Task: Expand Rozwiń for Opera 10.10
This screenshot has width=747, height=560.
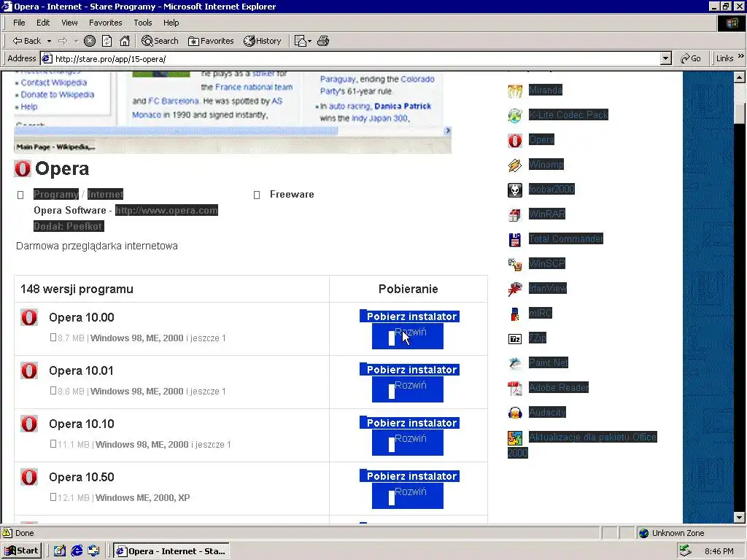Action: (408, 443)
